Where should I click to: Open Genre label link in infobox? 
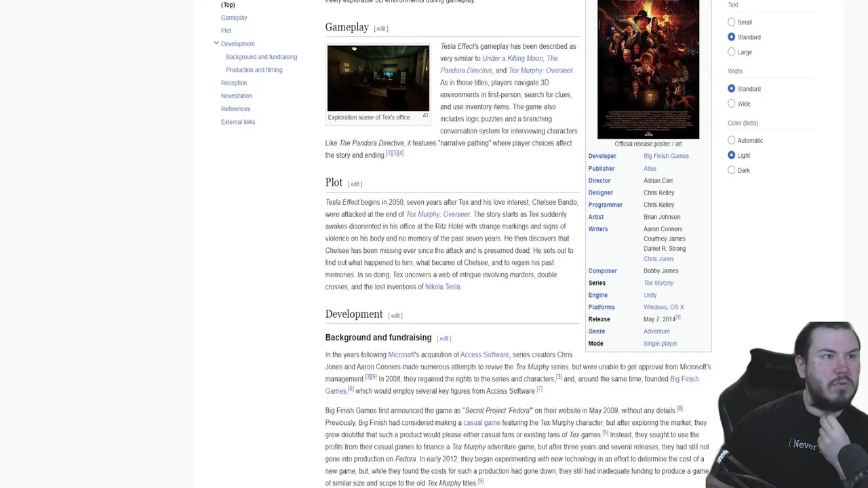(597, 331)
